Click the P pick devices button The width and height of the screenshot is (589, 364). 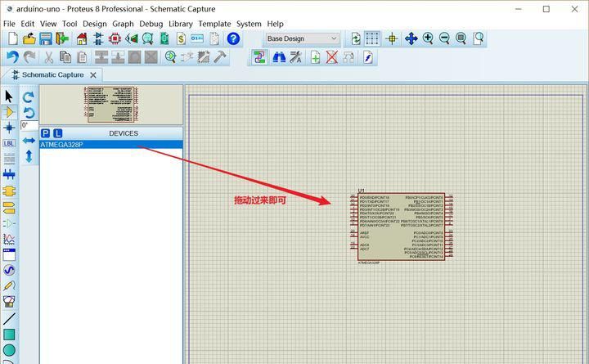(x=46, y=133)
